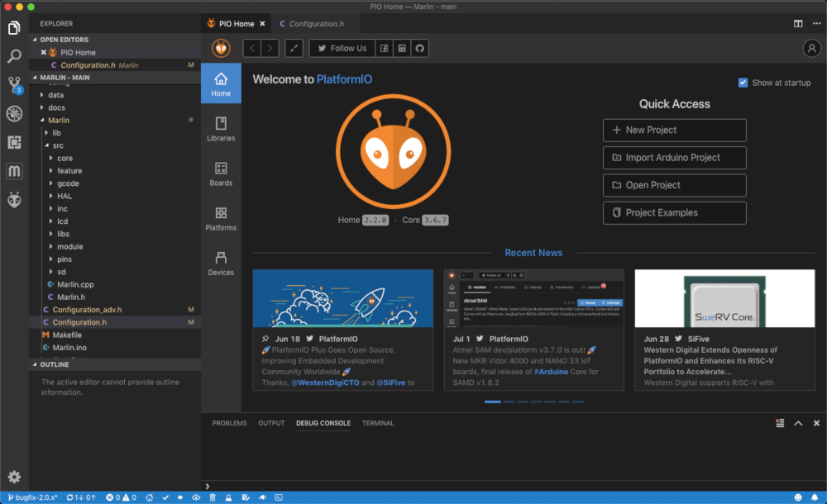Open the Boards section in PIO Home
Screen dimensions: 827x504
pyautogui.click(x=221, y=174)
